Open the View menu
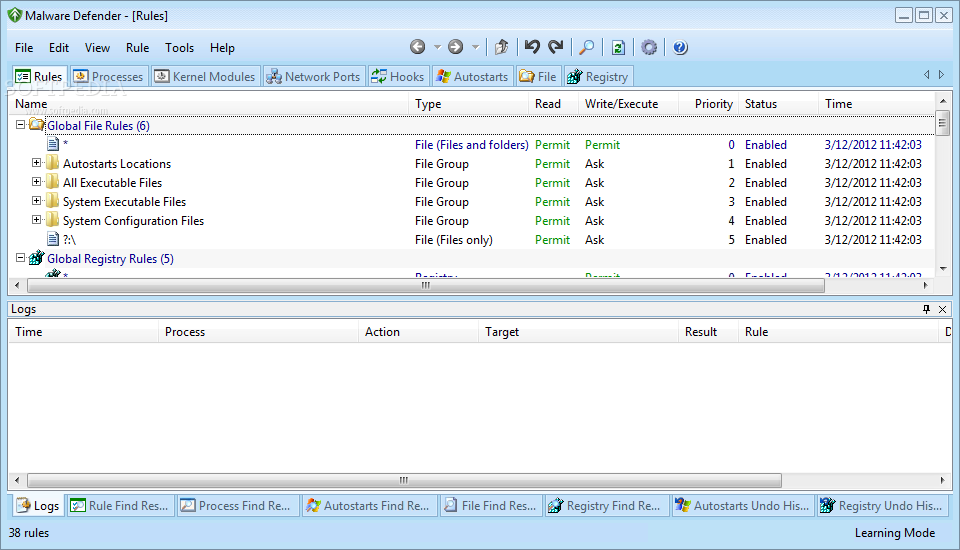 coord(97,48)
